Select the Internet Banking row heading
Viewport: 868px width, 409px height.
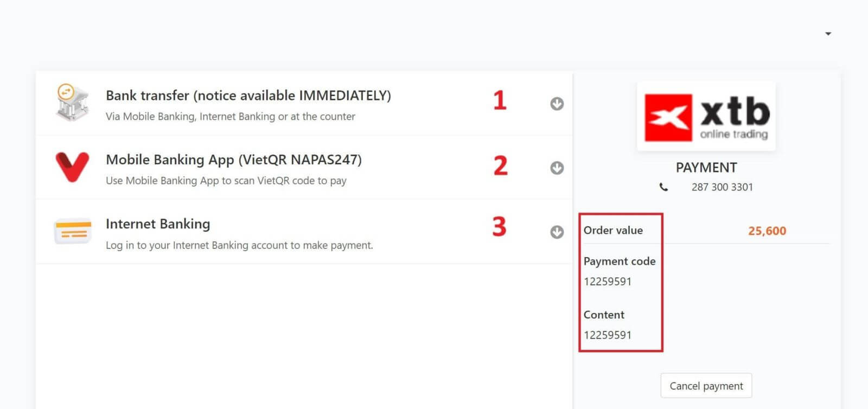click(x=158, y=223)
